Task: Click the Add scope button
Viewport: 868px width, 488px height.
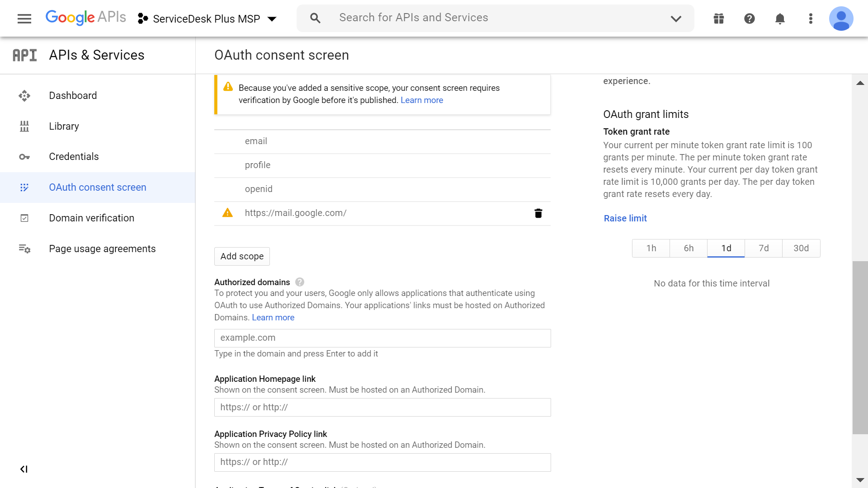Action: pyautogui.click(x=242, y=256)
